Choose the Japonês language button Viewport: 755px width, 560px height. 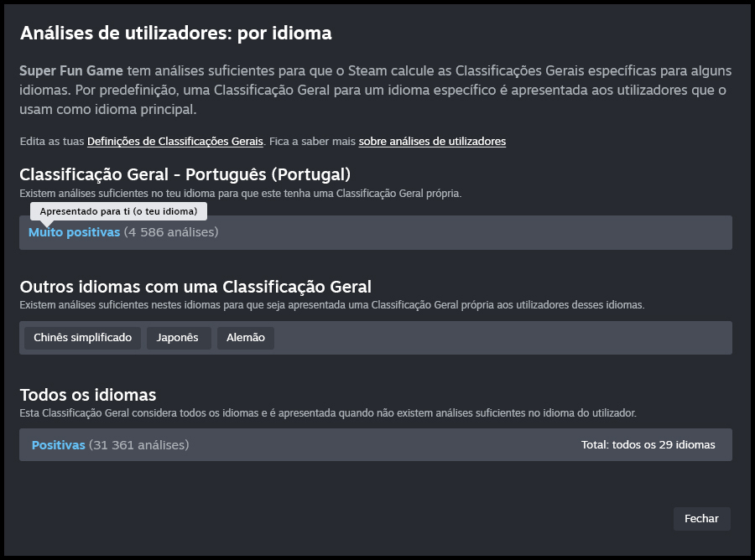pos(178,338)
